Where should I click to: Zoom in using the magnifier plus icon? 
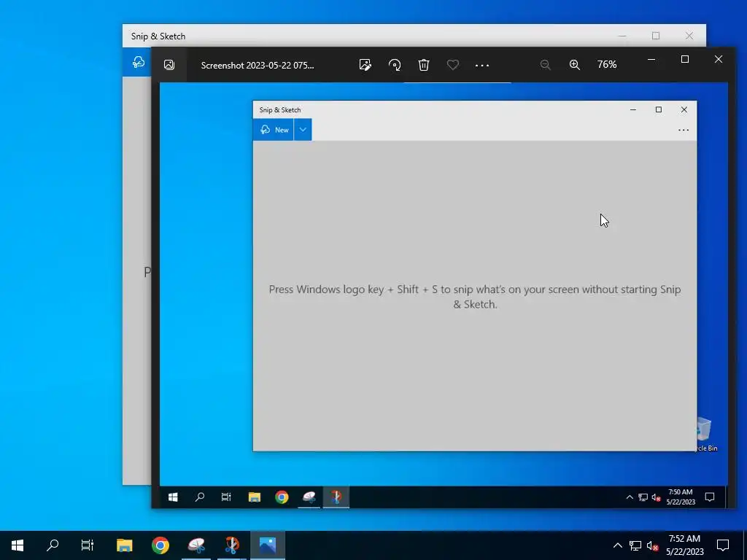(575, 65)
